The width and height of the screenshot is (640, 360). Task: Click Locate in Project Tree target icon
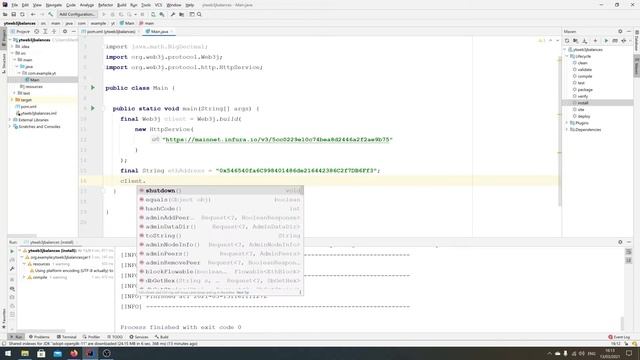click(37, 31)
